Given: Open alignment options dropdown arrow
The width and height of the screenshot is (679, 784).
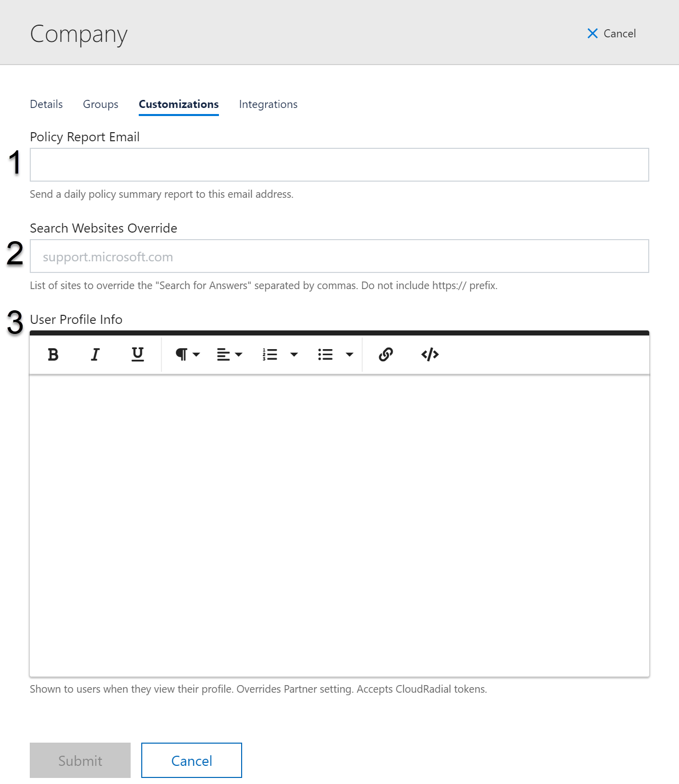Looking at the screenshot, I should (239, 355).
